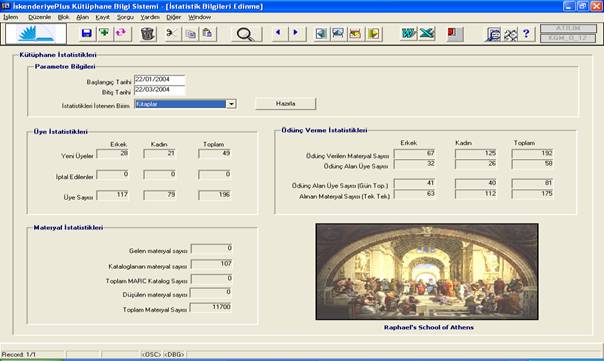Click the icon left of the binoculars

[493, 34]
